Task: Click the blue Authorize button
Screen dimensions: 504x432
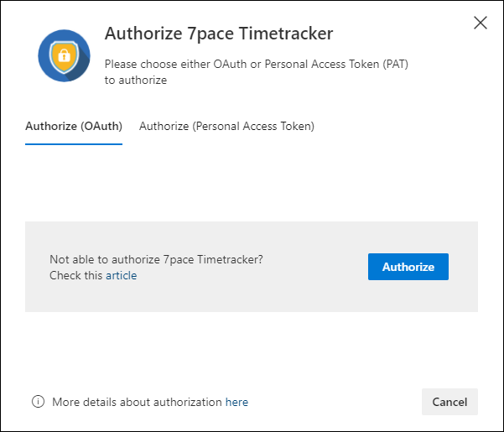Action: pos(408,267)
